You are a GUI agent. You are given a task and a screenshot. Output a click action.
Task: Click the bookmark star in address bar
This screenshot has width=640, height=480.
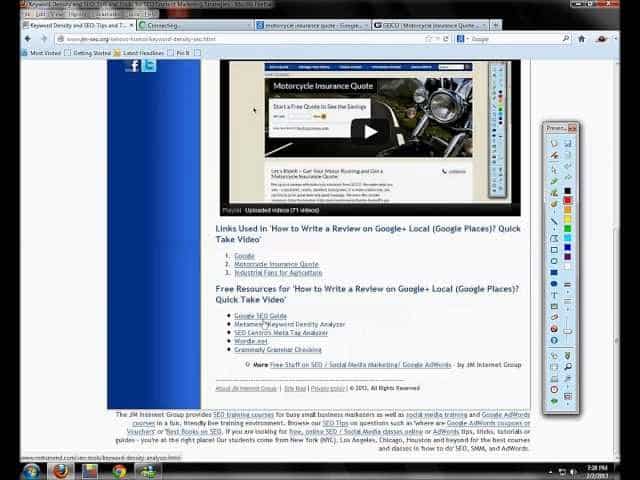coord(428,39)
